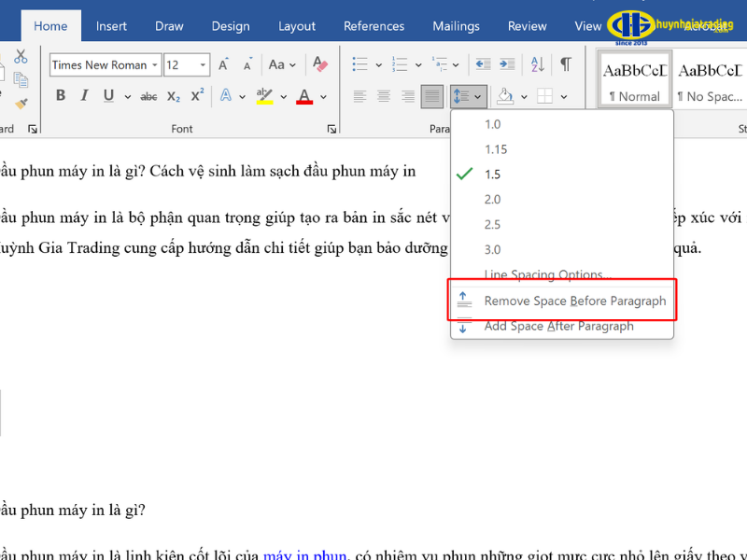Open the máy in phun hyperlink
This screenshot has height=560, width=747.
click(303, 554)
